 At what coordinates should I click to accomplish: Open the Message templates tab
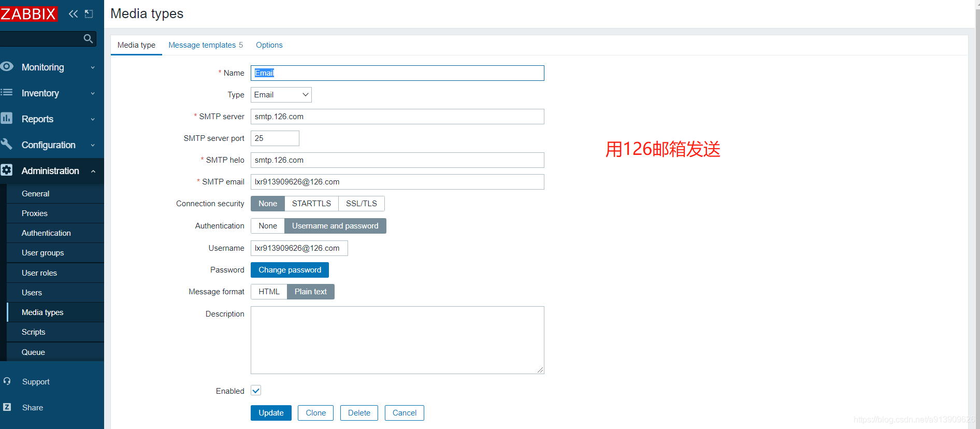(206, 45)
